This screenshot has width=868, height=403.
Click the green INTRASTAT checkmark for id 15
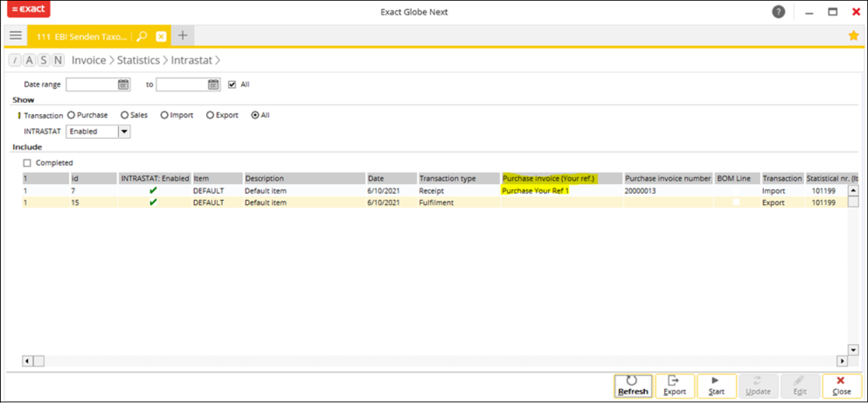tap(153, 202)
